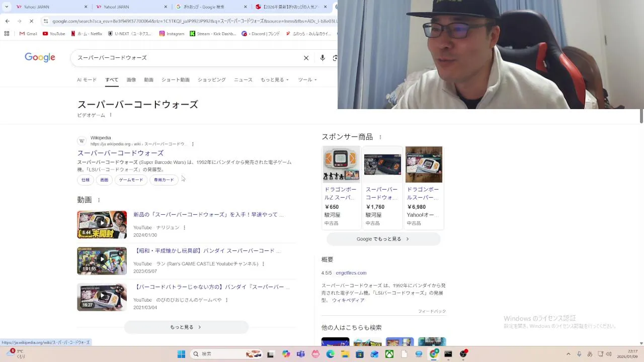
Task: Click the page vertical scrollbar
Action: point(641,116)
